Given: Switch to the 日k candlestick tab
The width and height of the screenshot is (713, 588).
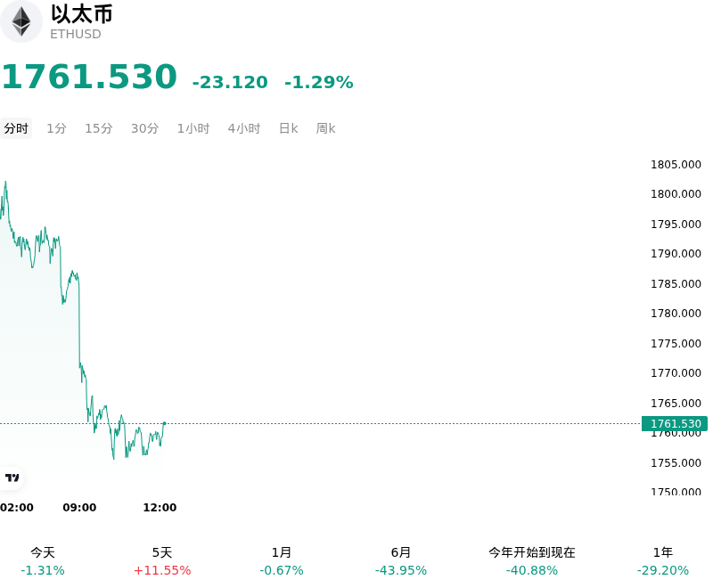Looking at the screenshot, I should pos(288,128).
